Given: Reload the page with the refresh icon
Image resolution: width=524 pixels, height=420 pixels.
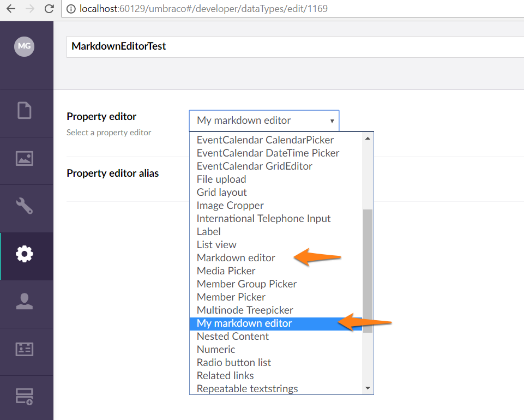Looking at the screenshot, I should (x=49, y=9).
